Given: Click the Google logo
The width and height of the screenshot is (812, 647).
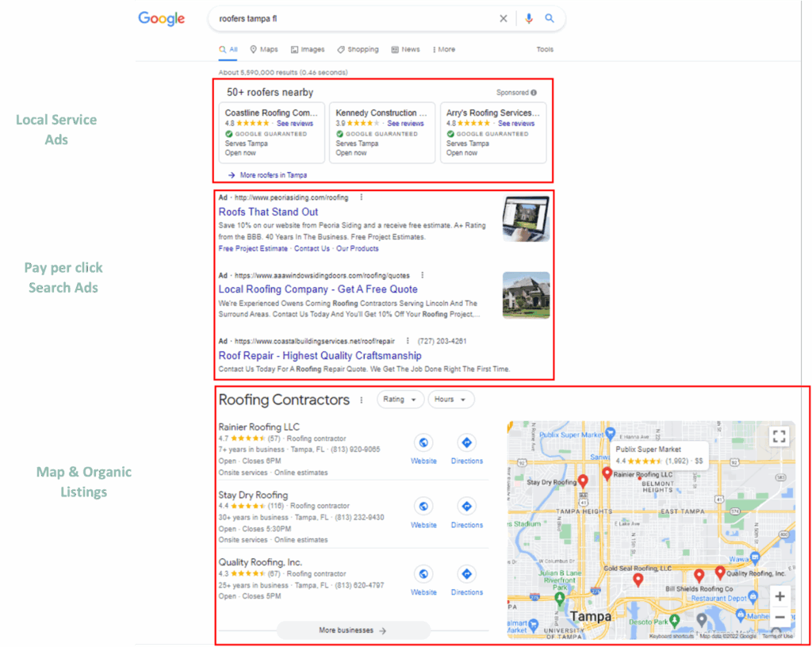Looking at the screenshot, I should click(x=162, y=18).
